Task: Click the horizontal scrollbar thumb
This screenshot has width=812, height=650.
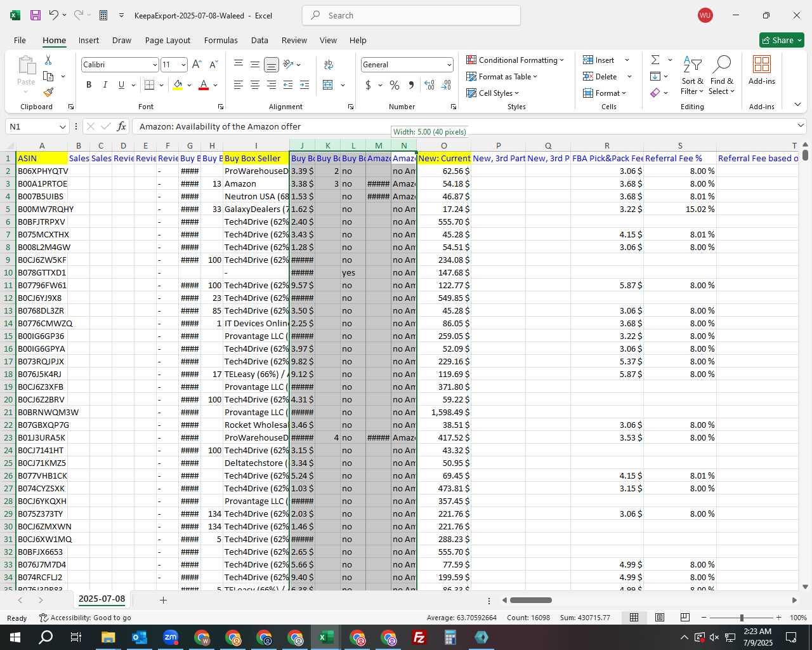Action: pos(530,600)
